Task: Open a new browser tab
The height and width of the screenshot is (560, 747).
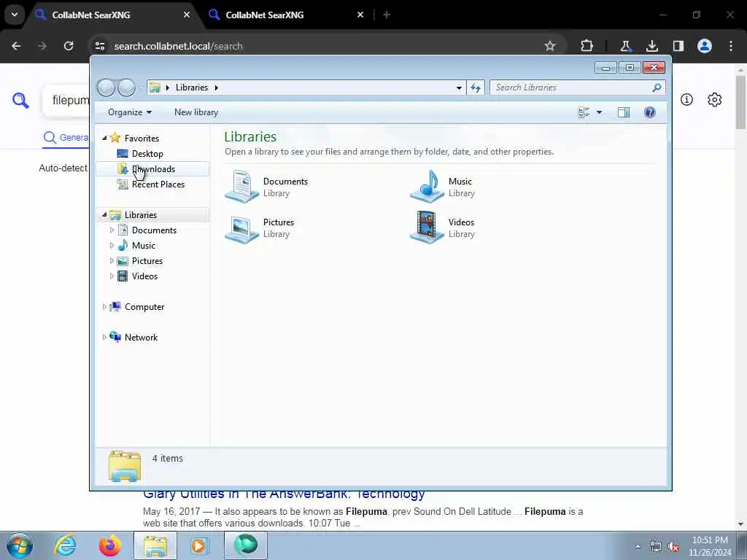Action: pos(387,15)
